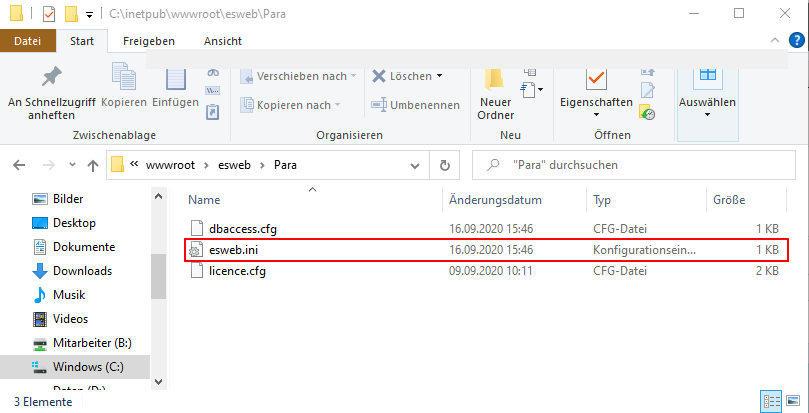Open the Datei menu
The height and width of the screenshot is (413, 809).
pyautogui.click(x=27, y=41)
